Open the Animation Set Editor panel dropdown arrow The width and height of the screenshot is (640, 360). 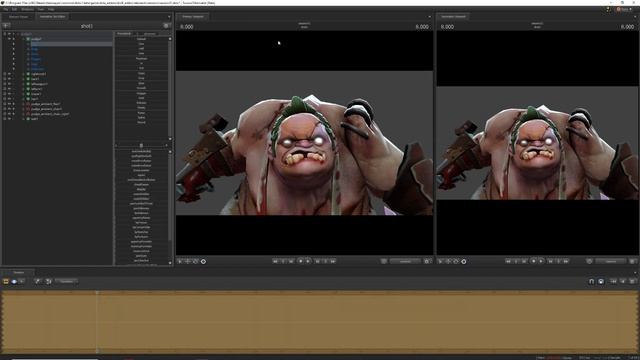(169, 17)
